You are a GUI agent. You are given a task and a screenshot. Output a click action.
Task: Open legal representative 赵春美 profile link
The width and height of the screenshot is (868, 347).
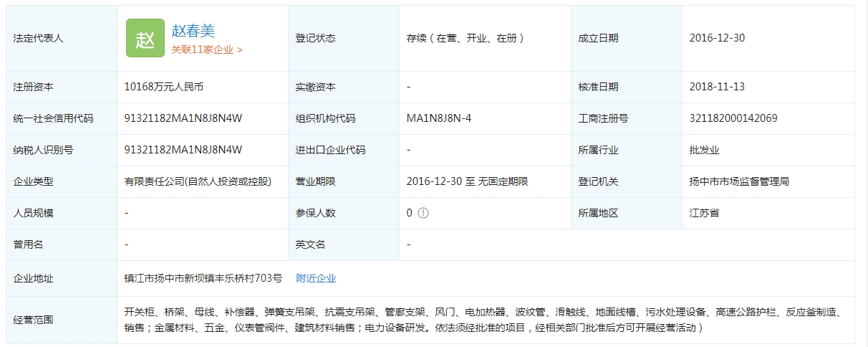coord(193,31)
